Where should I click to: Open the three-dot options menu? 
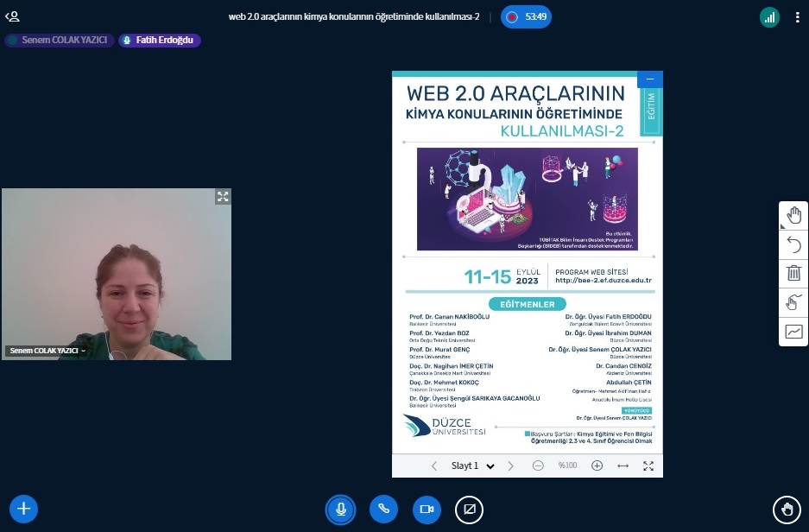pos(797,16)
